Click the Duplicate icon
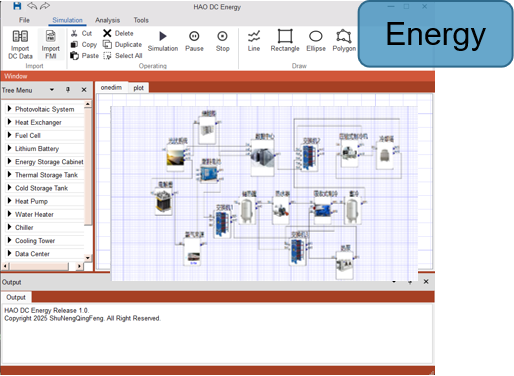The image size is (514, 376). pyautogui.click(x=107, y=44)
